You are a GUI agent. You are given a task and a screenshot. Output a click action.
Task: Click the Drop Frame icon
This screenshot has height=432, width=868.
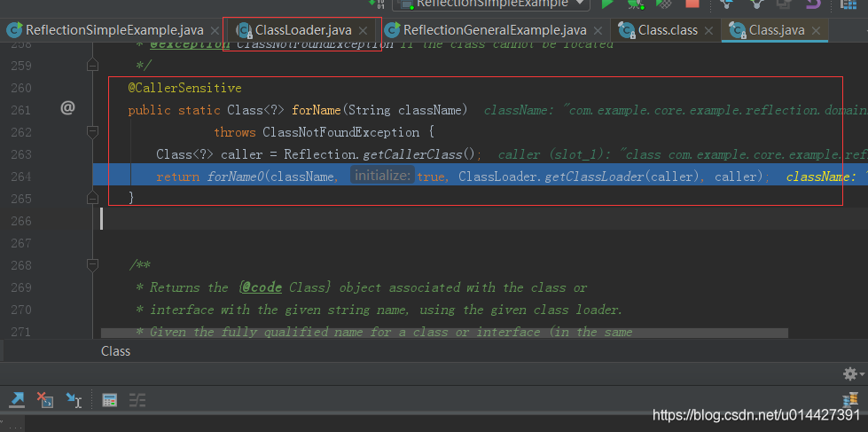[45, 399]
